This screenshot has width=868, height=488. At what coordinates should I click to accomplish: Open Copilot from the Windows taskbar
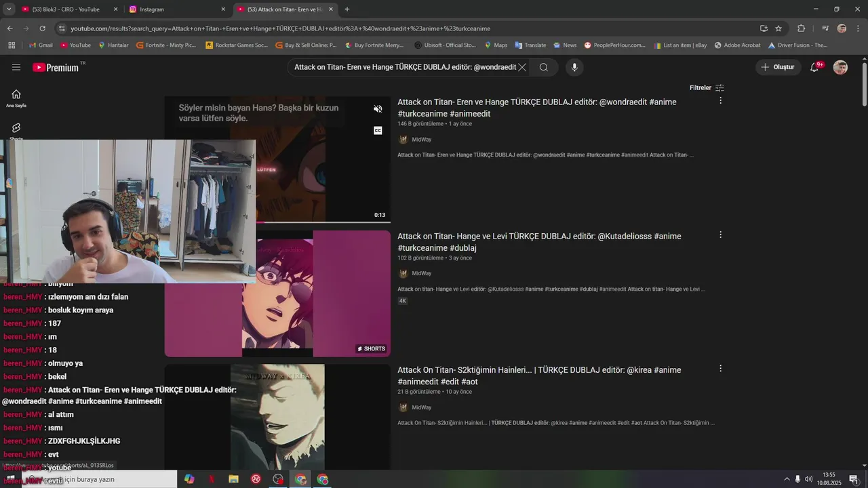pos(189,479)
